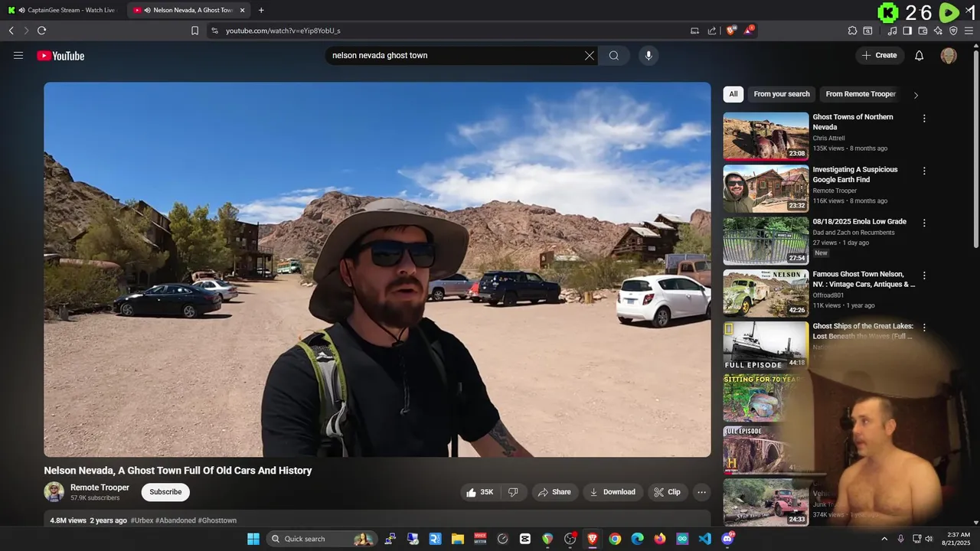Clear the search box with the X
The width and height of the screenshot is (980, 551).
coord(590,55)
